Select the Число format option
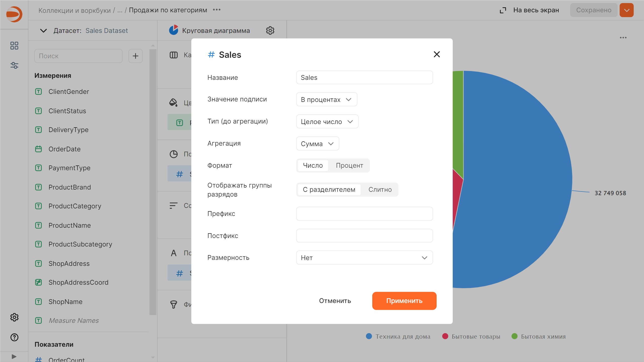Viewport: 644px width, 362px height. (x=313, y=165)
